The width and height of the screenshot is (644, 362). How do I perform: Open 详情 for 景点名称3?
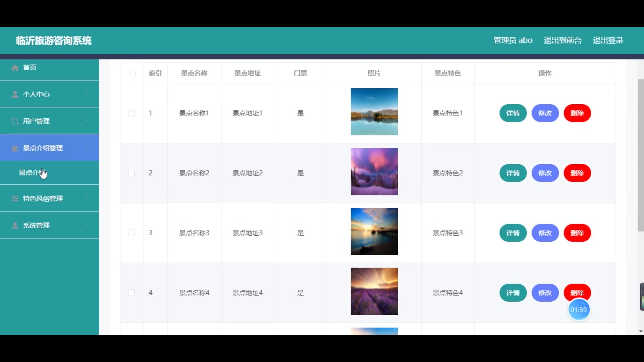pyautogui.click(x=513, y=233)
